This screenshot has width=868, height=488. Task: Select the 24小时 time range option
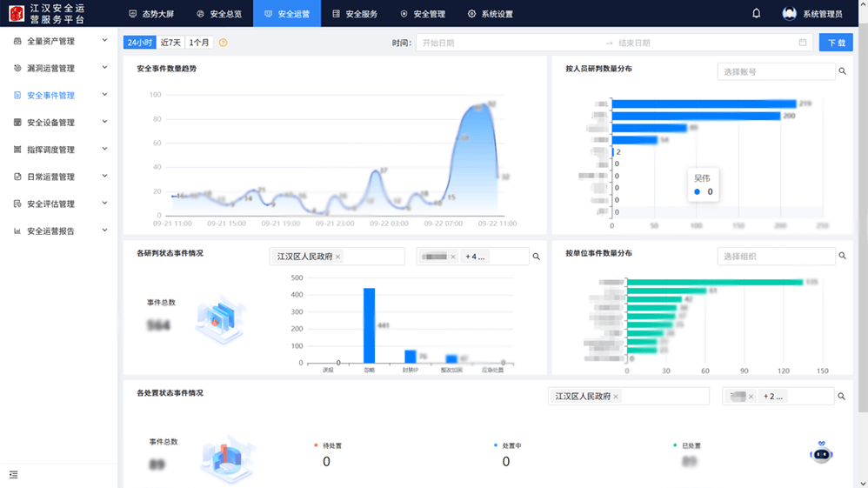139,43
